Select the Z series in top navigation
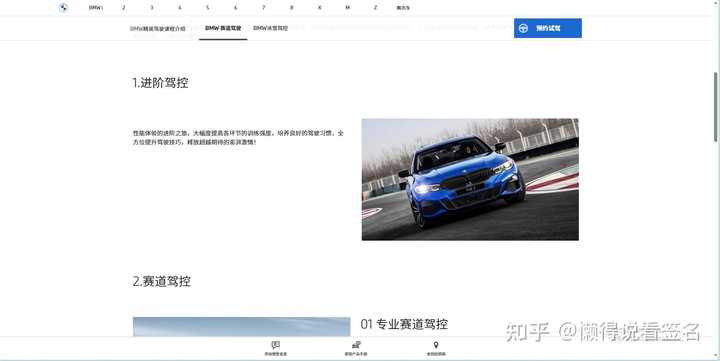720x361 pixels. [376, 8]
